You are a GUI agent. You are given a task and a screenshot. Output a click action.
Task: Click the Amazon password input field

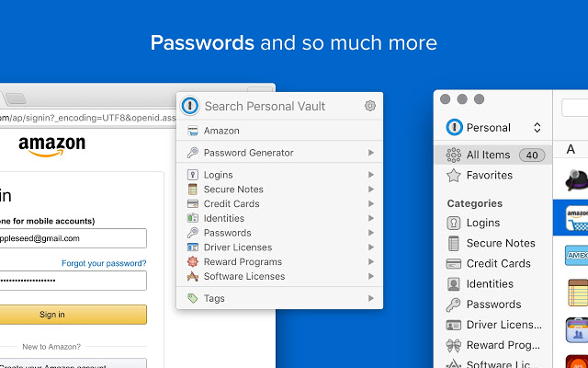pyautogui.click(x=73, y=280)
